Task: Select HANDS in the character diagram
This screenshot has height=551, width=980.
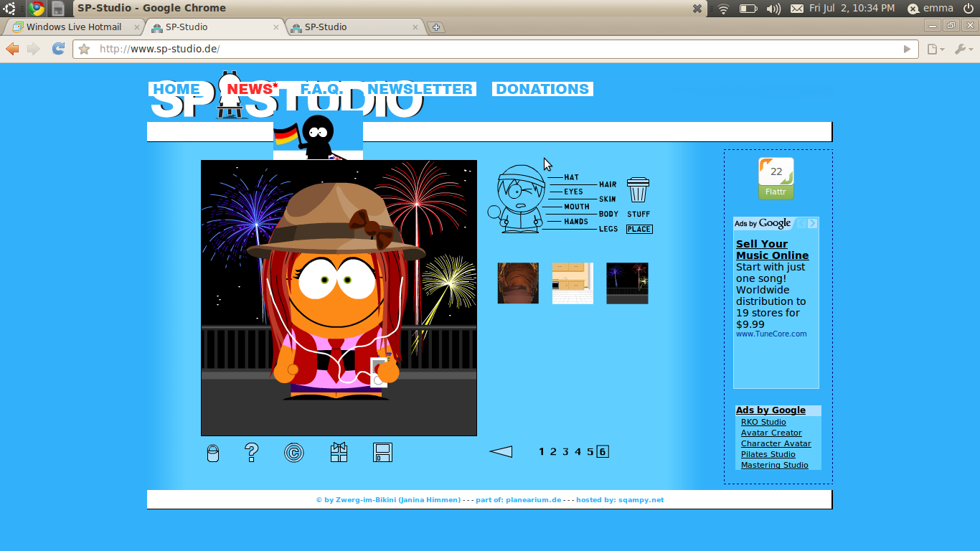Action: [576, 222]
